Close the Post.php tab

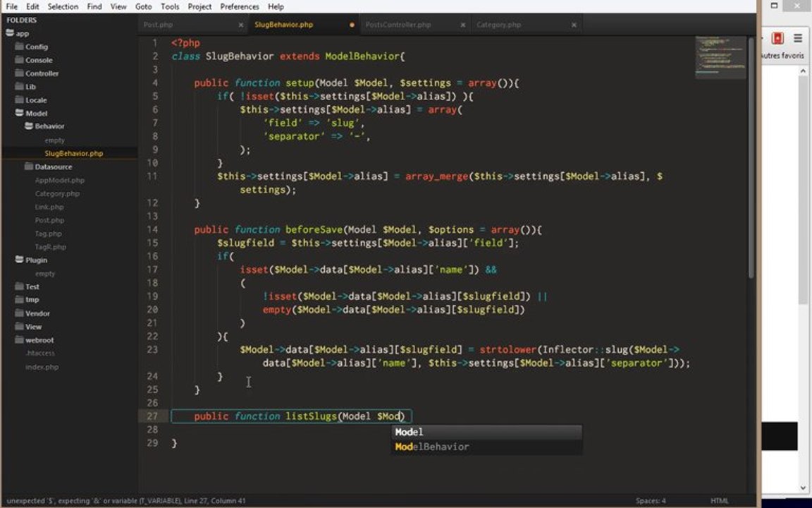click(241, 25)
